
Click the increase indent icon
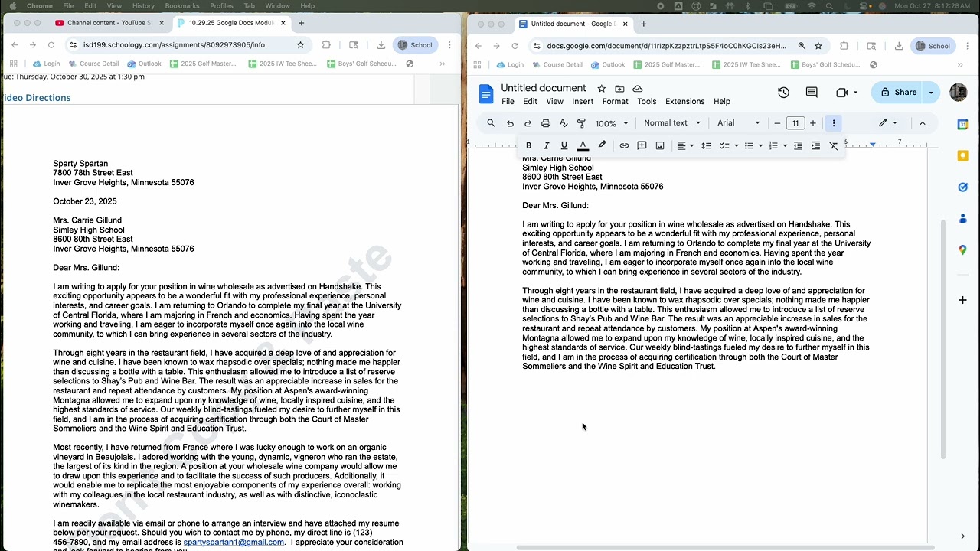(x=815, y=145)
